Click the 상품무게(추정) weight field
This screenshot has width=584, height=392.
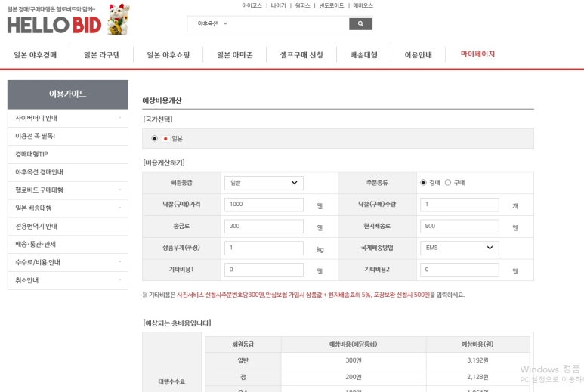click(x=264, y=248)
